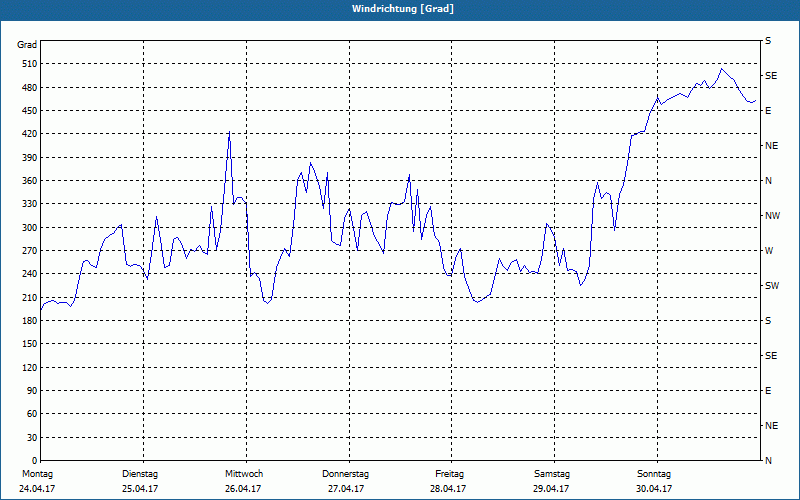Choose the 'Samstag' day label
The width and height of the screenshot is (800, 500).
(x=552, y=474)
